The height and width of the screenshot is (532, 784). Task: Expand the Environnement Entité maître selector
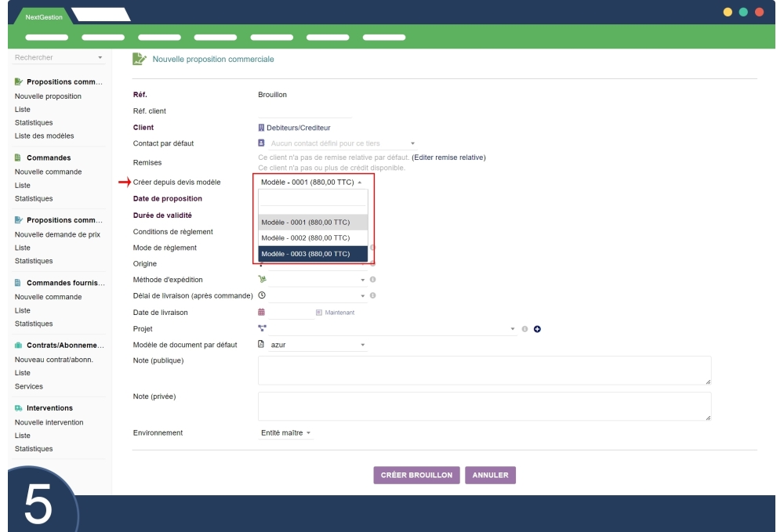tap(286, 432)
